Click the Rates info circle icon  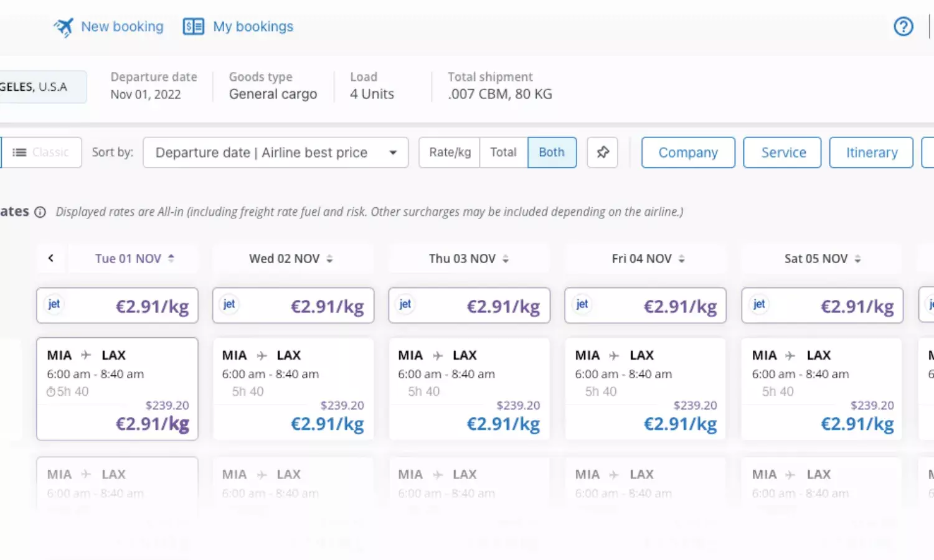pyautogui.click(x=40, y=212)
